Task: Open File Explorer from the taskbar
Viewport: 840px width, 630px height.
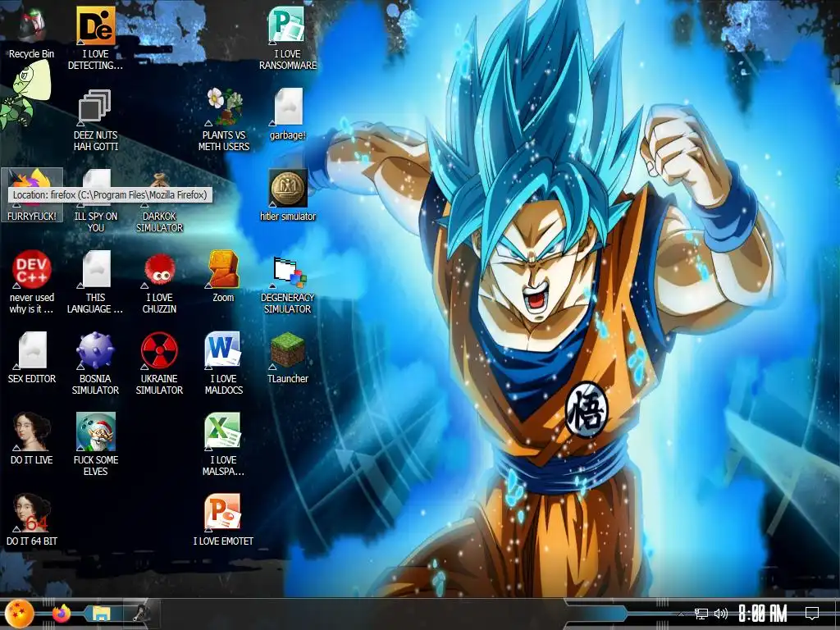Action: pyautogui.click(x=101, y=614)
